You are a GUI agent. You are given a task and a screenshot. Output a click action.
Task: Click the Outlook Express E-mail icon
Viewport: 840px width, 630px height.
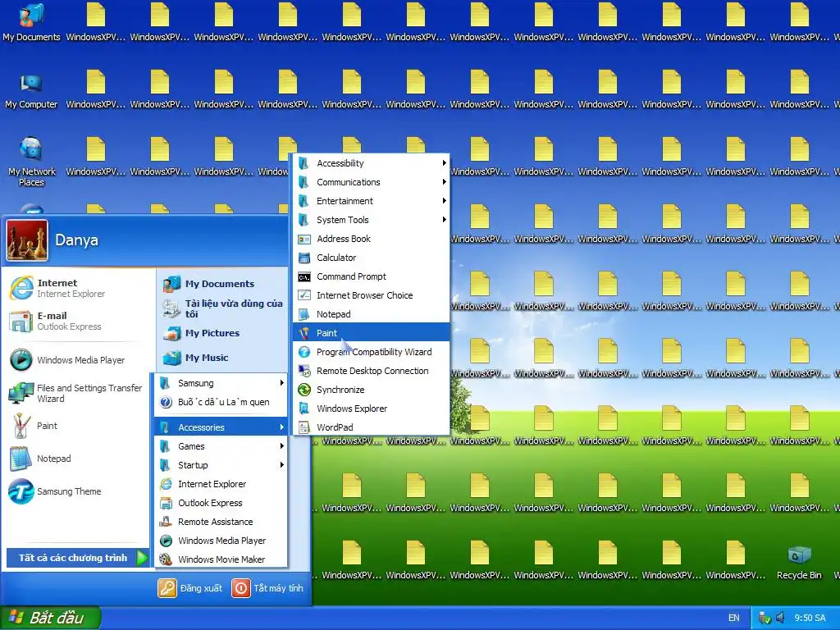(21, 322)
